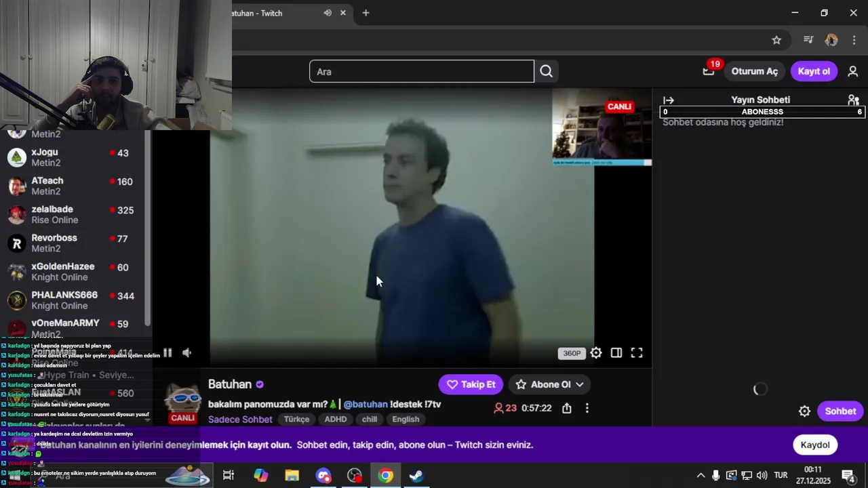Expand the Abone Ol subscribe dropdown
The image size is (868, 488).
(x=549, y=384)
